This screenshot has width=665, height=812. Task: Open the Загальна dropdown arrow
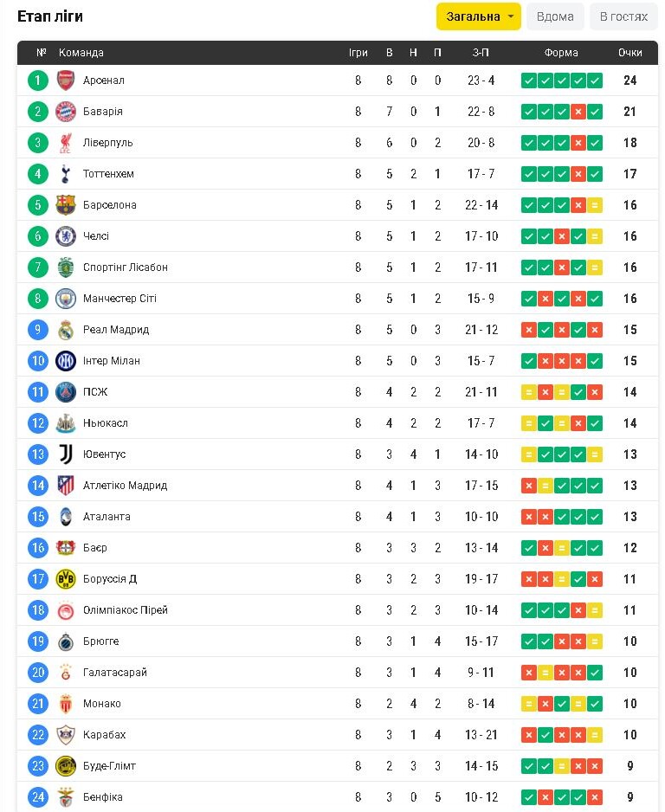click(511, 16)
